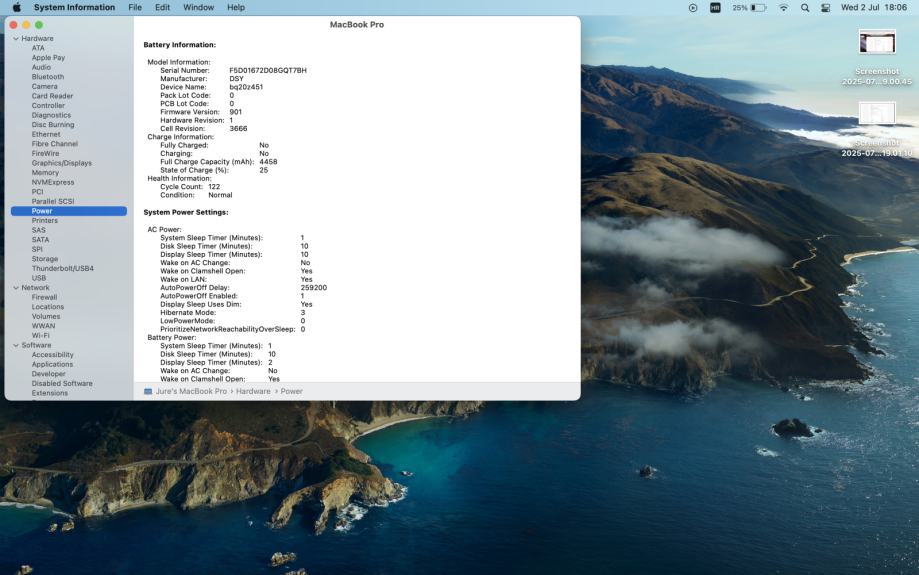Open the File menu
Screen dimensions: 919x575
tap(135, 7)
